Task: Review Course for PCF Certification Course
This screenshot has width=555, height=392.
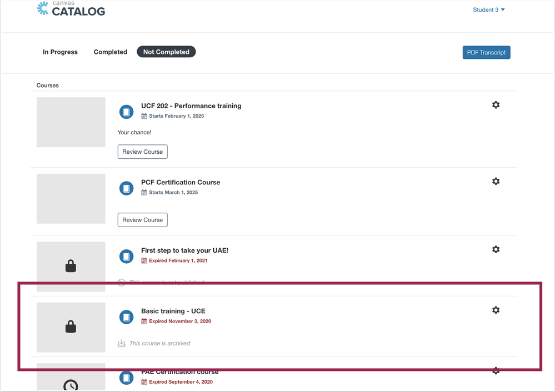Action: [x=142, y=219]
